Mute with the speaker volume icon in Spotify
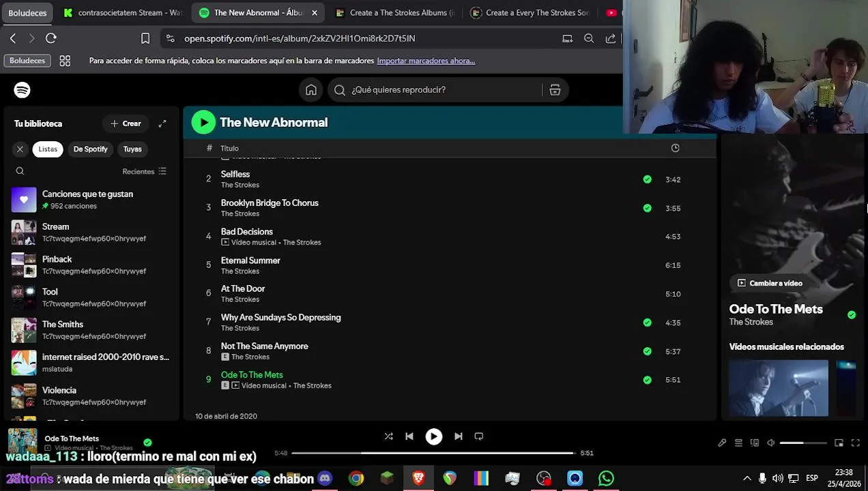The height and width of the screenshot is (491, 868). 771,443
